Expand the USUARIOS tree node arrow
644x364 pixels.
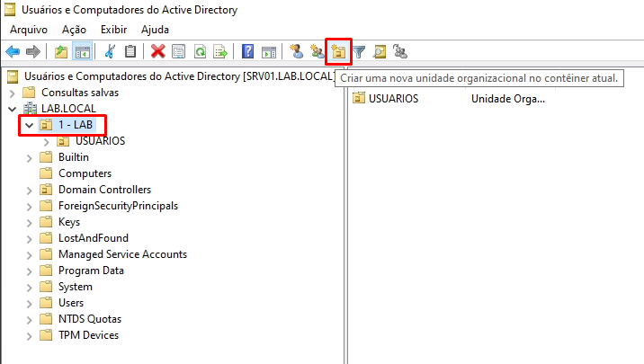(46, 141)
